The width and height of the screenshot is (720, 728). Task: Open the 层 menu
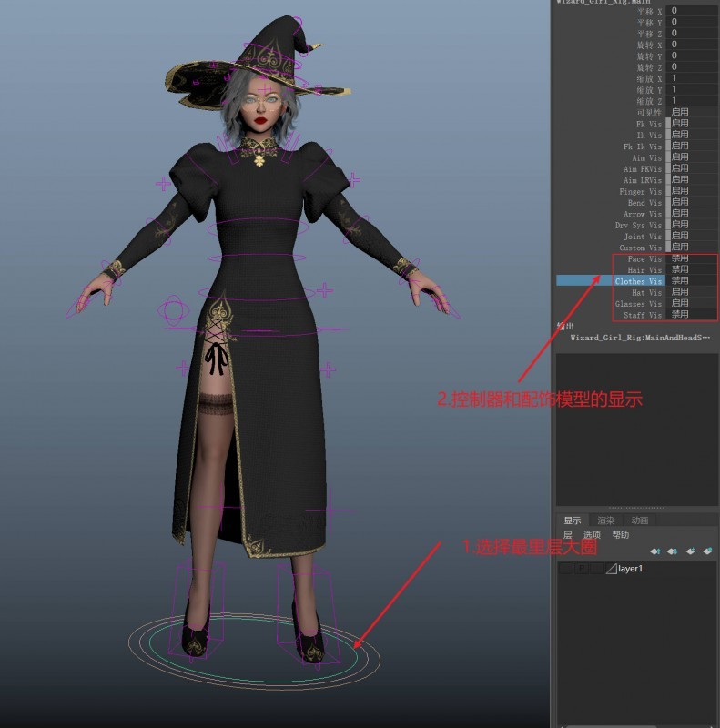(x=568, y=535)
